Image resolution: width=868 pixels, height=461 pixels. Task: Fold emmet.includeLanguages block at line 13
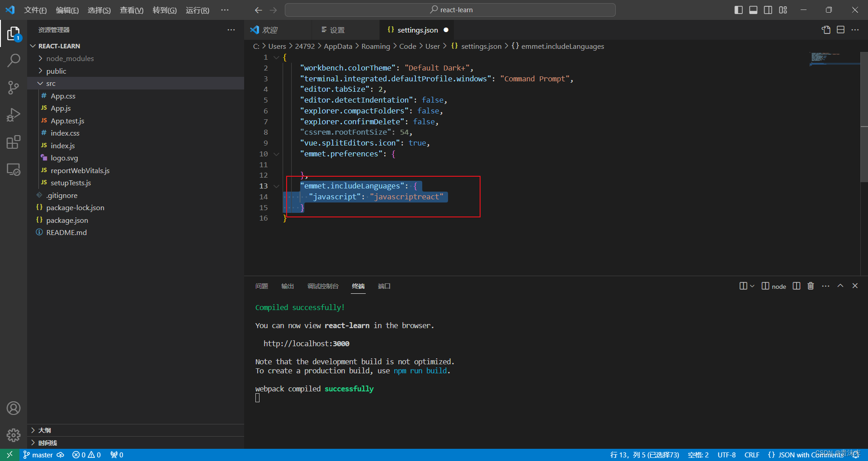click(x=276, y=186)
